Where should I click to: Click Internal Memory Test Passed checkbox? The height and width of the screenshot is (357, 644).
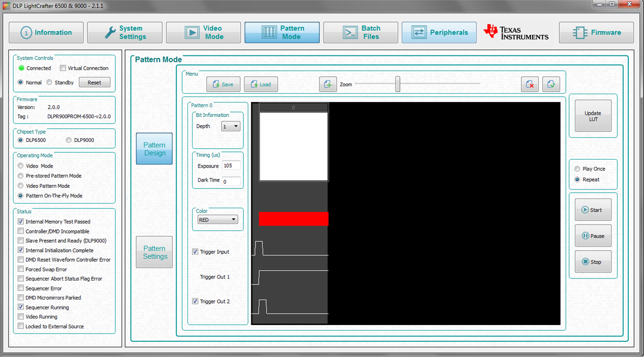tap(21, 221)
